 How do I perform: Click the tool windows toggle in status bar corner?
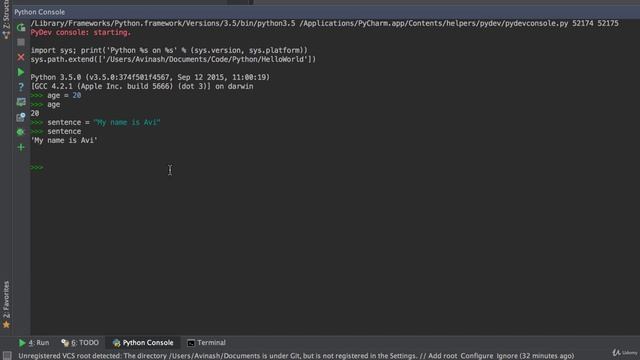click(7, 356)
